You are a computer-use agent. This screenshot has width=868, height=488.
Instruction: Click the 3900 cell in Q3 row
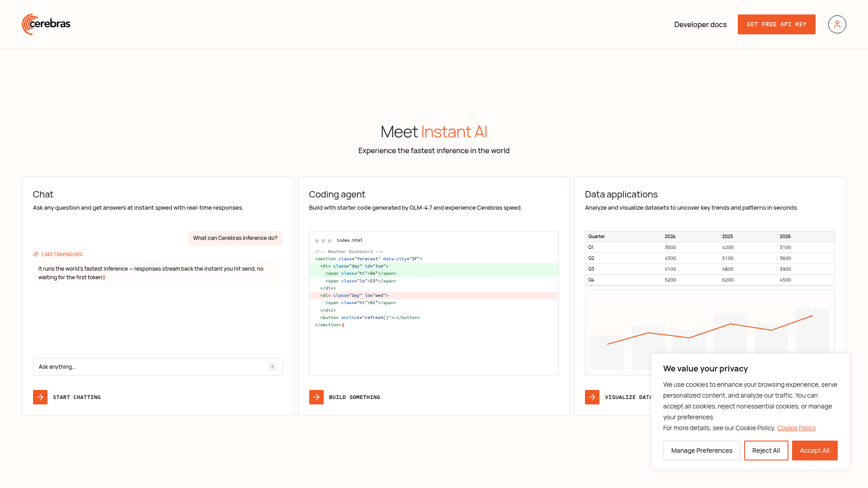(x=785, y=269)
